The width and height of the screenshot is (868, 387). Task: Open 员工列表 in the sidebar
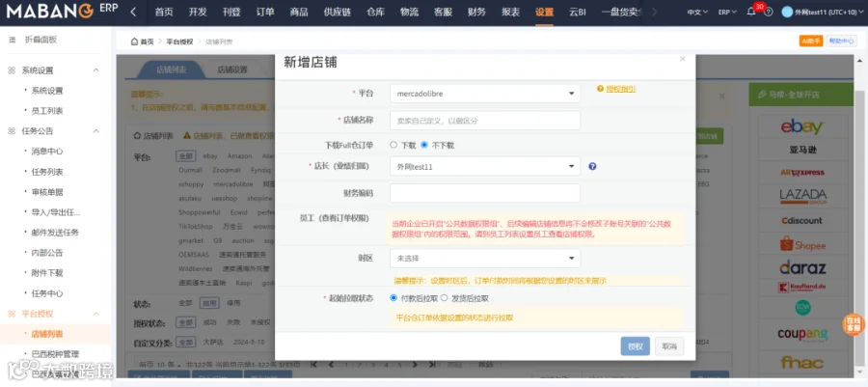click(47, 111)
